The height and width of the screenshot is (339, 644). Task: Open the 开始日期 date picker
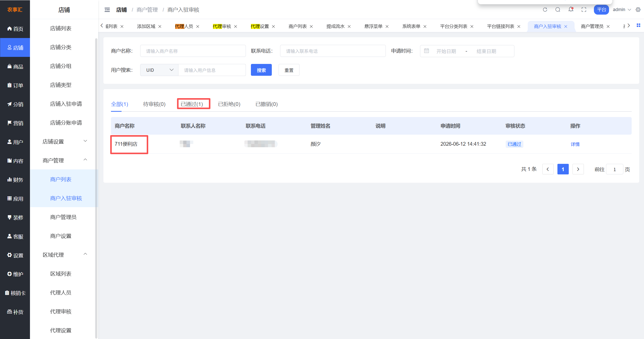[446, 51]
